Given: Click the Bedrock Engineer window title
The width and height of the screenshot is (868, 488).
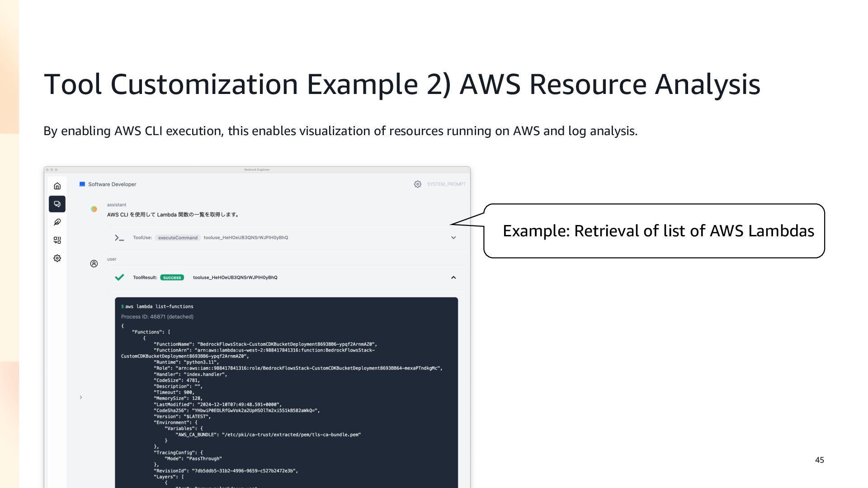Looking at the screenshot, I should point(257,170).
